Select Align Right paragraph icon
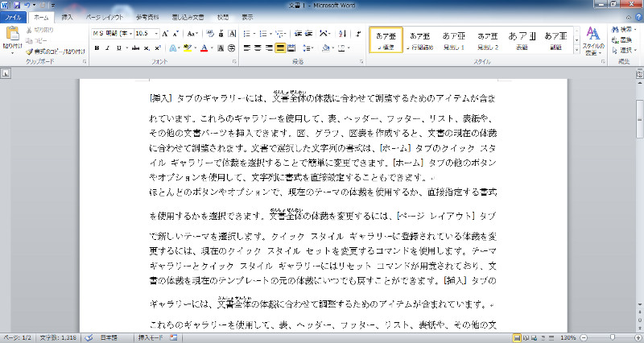The width and height of the screenshot is (644, 343). [x=269, y=48]
